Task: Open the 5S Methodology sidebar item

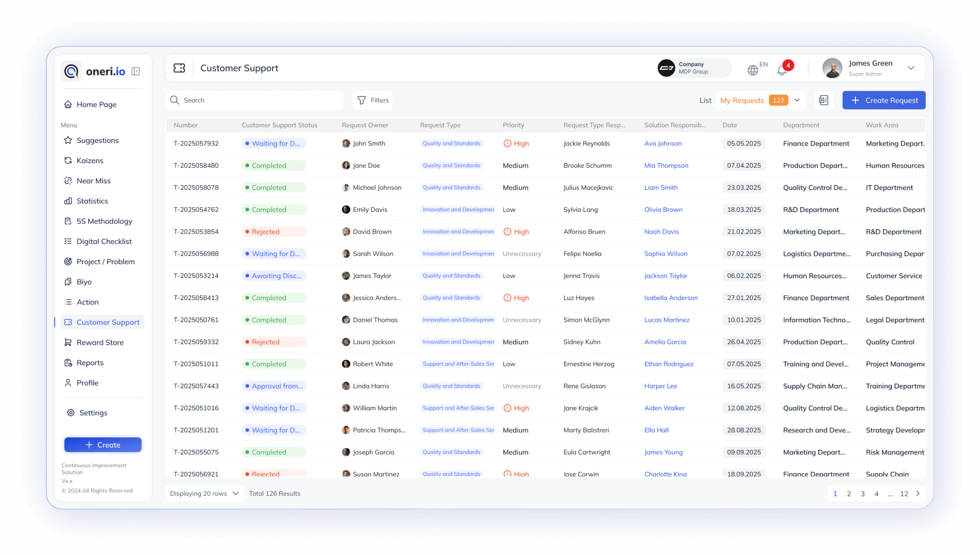Action: (104, 221)
